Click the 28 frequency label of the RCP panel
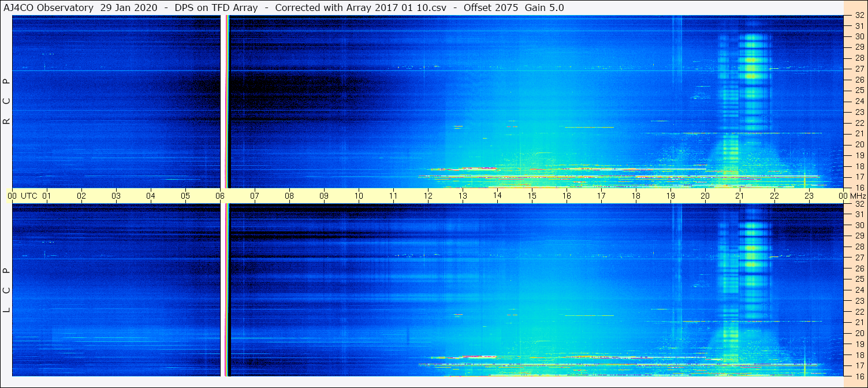Screen dimensions: 868x388 pyautogui.click(x=859, y=58)
